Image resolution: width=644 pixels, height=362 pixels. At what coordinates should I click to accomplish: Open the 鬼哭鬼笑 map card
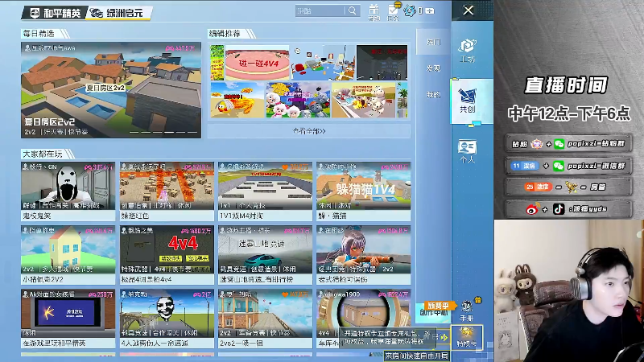pos(68,191)
